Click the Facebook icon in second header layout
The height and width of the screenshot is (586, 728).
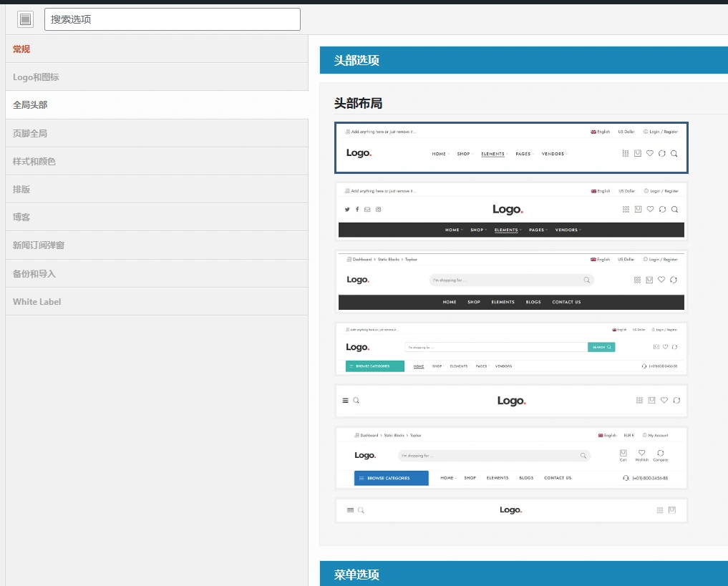point(357,210)
